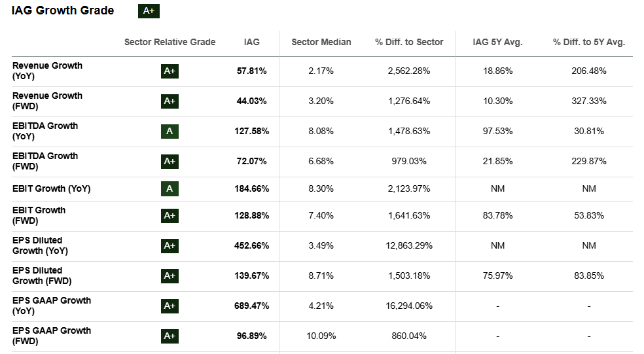Open the EPS GAAP Growth (FWD) metric
This screenshot has height=354, width=644.
click(x=51, y=336)
